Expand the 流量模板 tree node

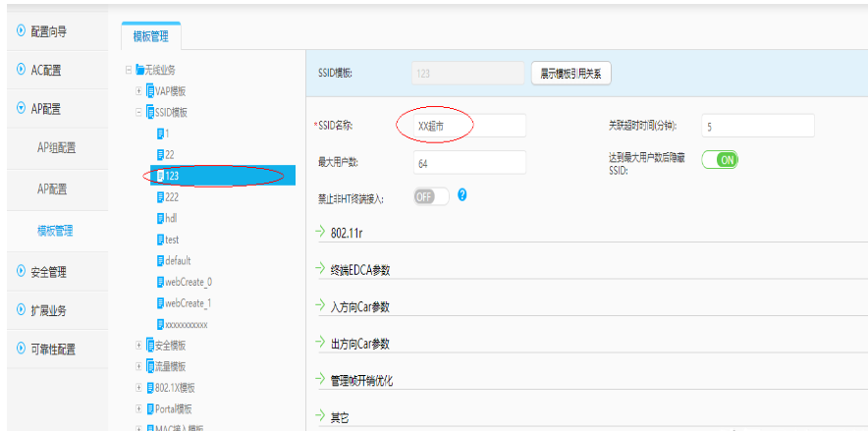(138, 366)
